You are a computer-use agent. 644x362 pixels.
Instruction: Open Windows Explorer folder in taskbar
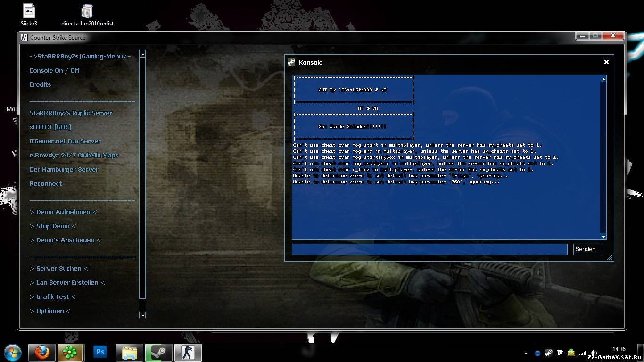point(129,353)
